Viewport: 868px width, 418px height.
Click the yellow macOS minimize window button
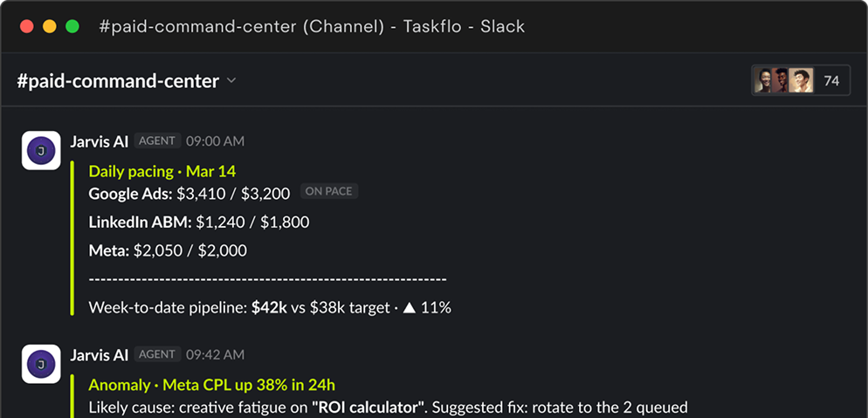click(x=50, y=26)
